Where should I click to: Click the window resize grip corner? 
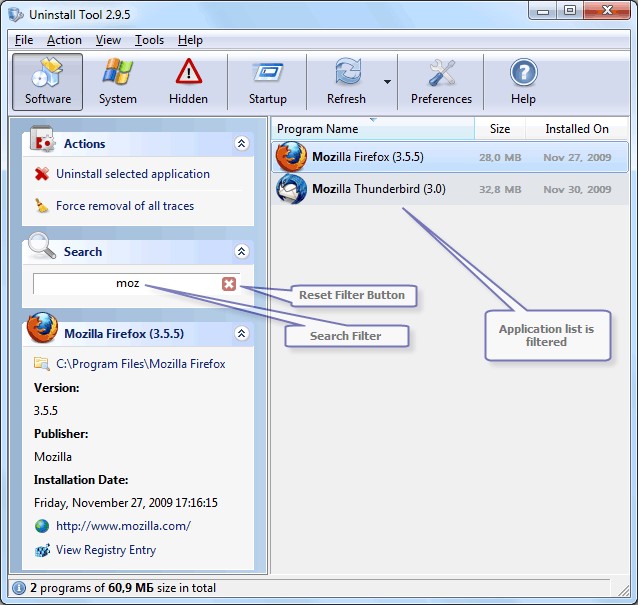(623, 590)
